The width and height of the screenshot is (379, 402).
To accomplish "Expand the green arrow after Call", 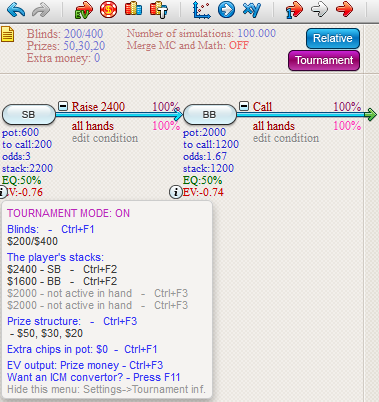I will (371, 115).
